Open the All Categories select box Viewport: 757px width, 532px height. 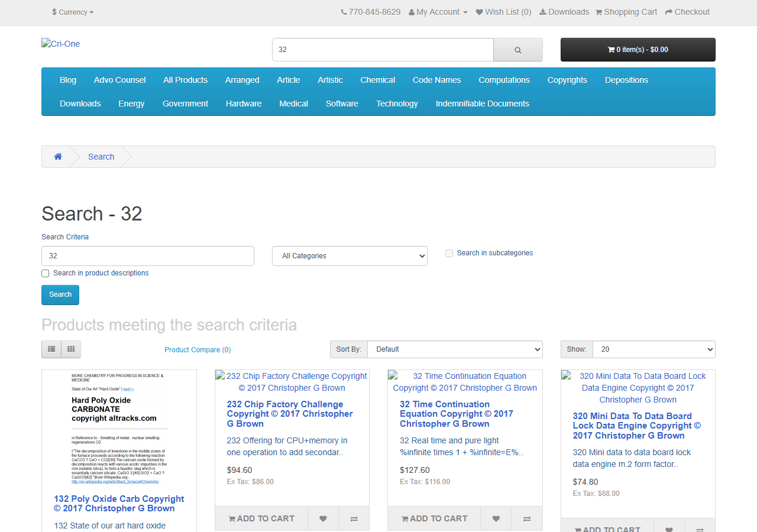pos(350,256)
